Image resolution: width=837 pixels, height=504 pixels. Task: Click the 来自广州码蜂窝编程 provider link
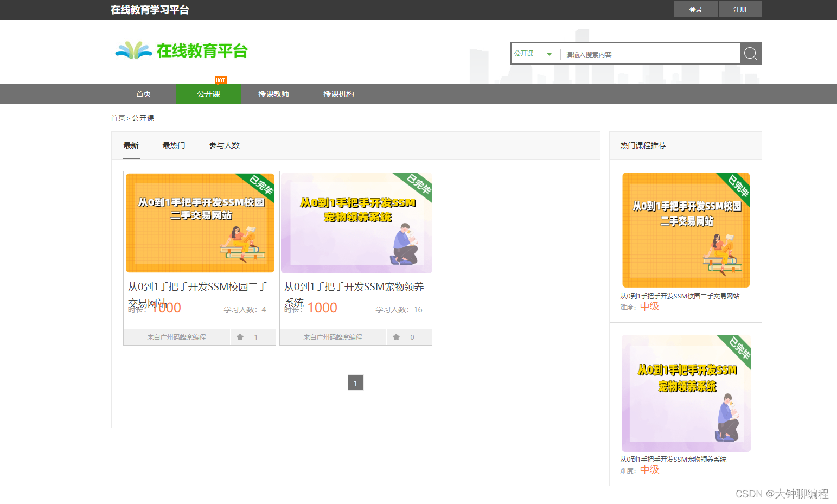pos(176,337)
